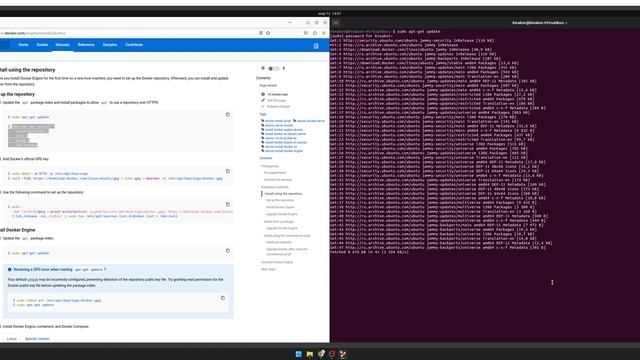Click the checkmark icon for Request changes

[x=263, y=106]
